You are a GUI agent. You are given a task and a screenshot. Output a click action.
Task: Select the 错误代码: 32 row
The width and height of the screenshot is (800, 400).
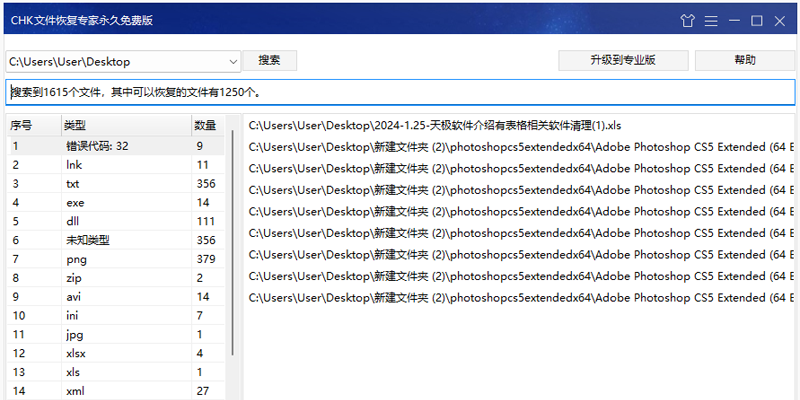coord(116,146)
